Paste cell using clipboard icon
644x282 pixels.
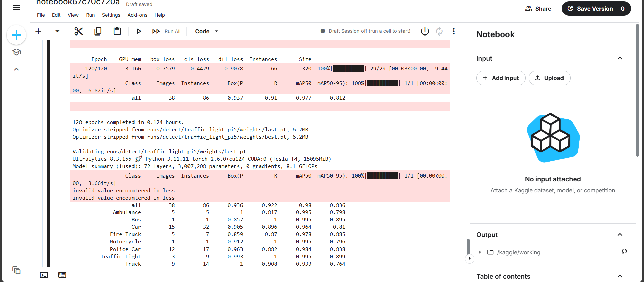coord(117,31)
